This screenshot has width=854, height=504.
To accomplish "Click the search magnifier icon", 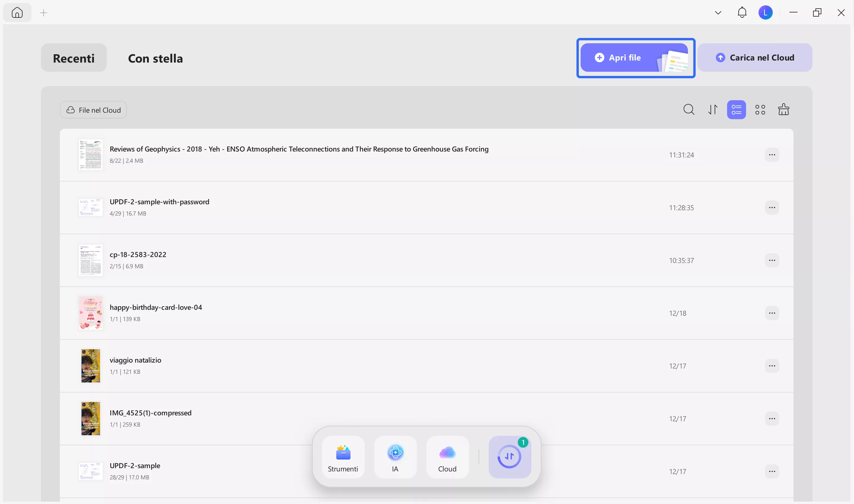I will 689,110.
